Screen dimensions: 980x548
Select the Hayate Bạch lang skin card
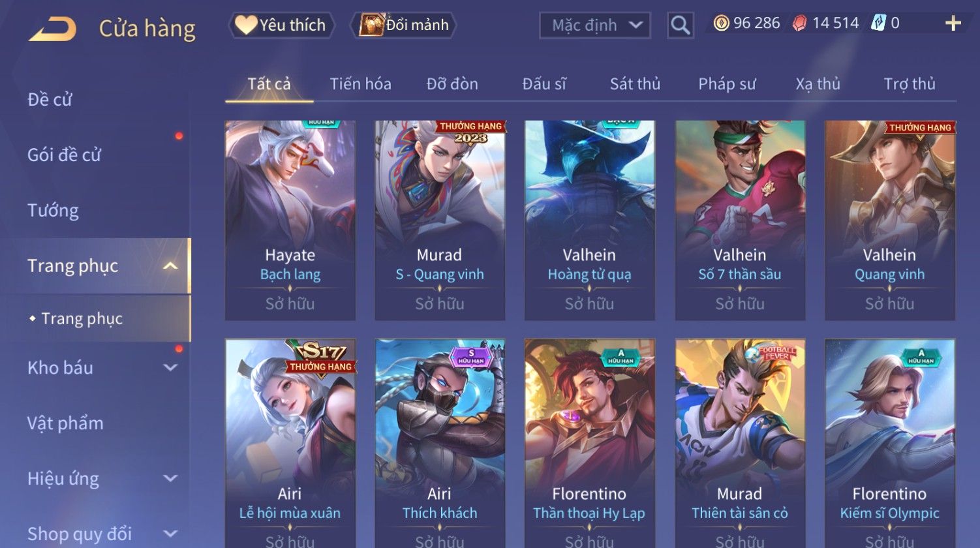[290, 220]
